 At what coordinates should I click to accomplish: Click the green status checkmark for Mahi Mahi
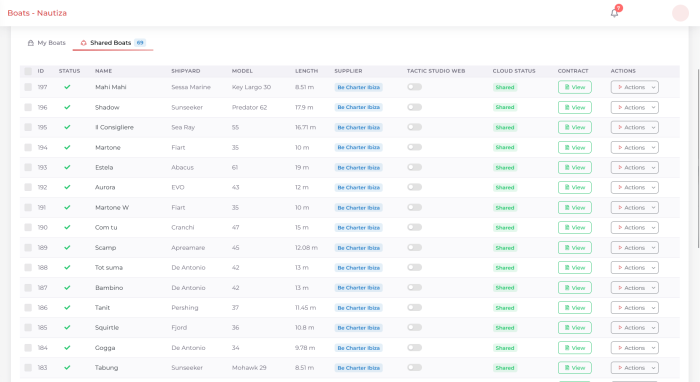point(67,87)
